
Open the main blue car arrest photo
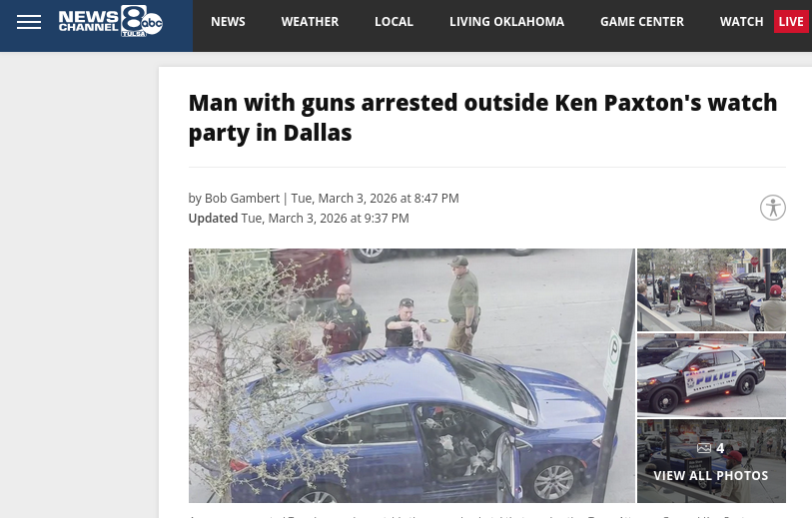[x=411, y=375]
